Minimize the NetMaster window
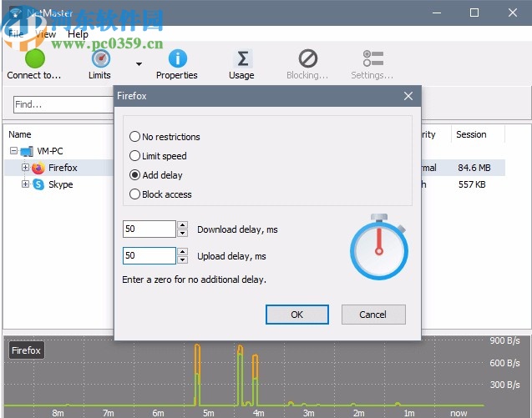532x418 pixels. click(x=437, y=13)
